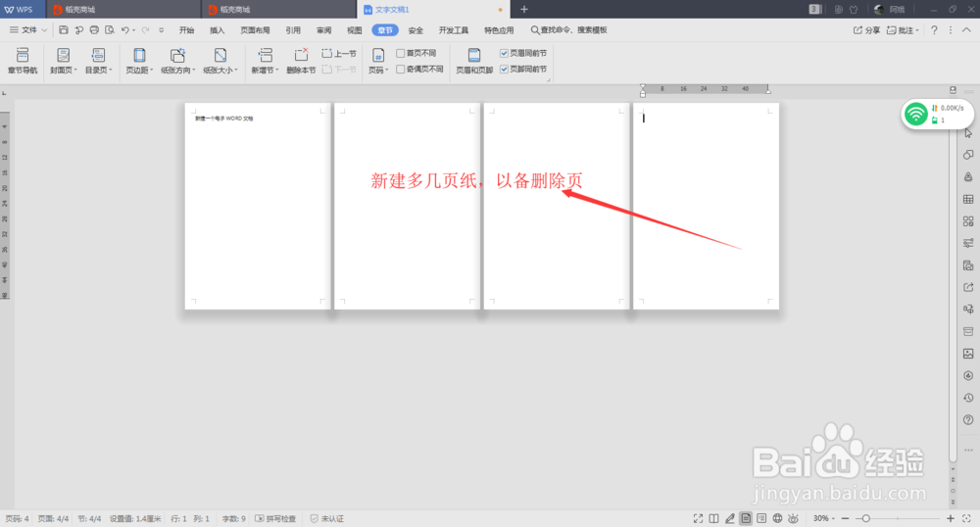This screenshot has width=980, height=527.
Task: Click the save icon in quick toolbar
Action: pyautogui.click(x=63, y=30)
